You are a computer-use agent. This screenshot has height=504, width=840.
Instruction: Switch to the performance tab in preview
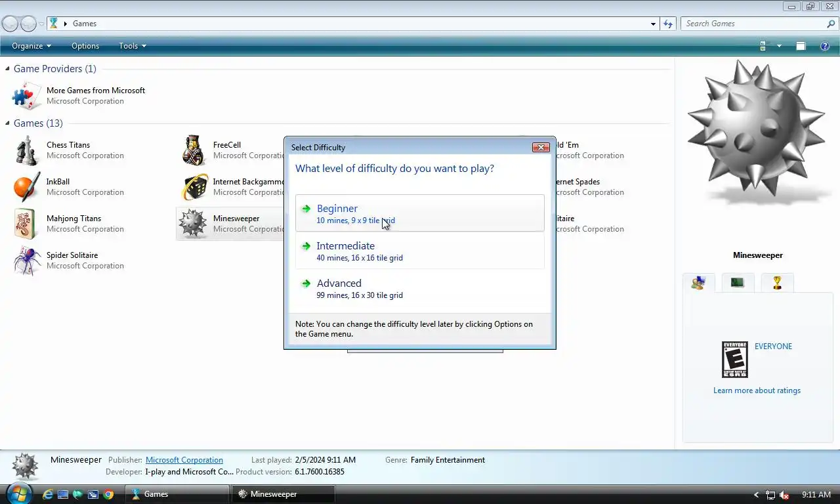tap(738, 283)
